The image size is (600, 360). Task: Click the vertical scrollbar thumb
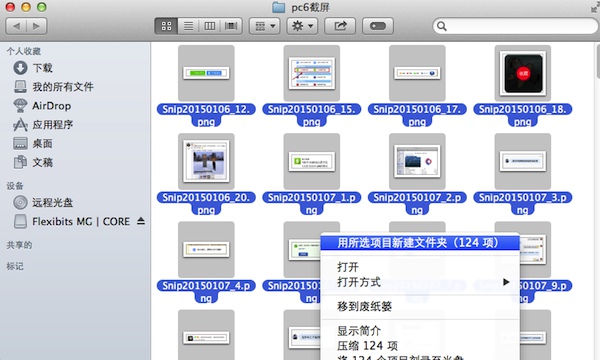coord(598,61)
